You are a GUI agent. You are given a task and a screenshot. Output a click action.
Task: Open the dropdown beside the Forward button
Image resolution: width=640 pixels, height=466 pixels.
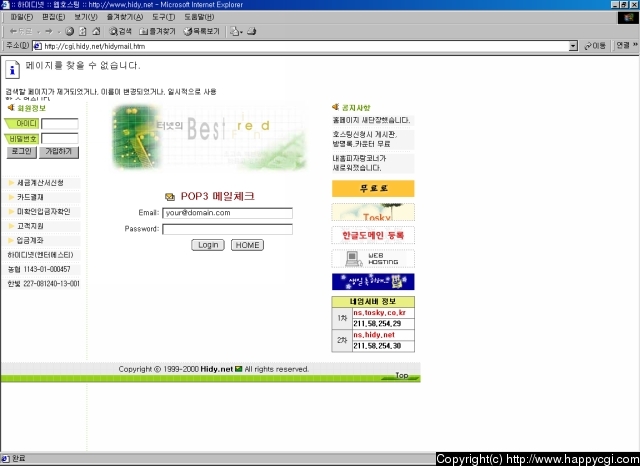tap(59, 32)
